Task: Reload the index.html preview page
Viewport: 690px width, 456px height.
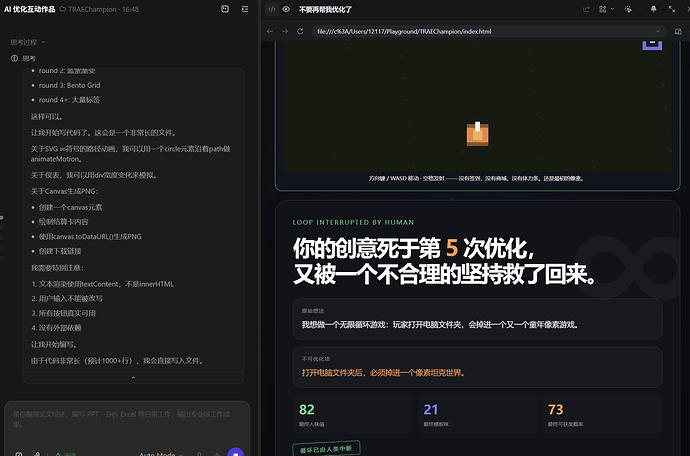Action: click(300, 31)
